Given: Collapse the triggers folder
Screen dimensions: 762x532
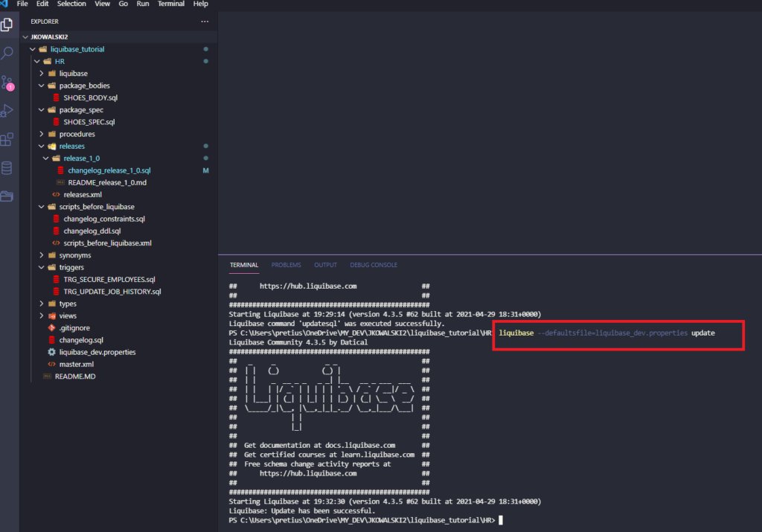Looking at the screenshot, I should (x=42, y=267).
